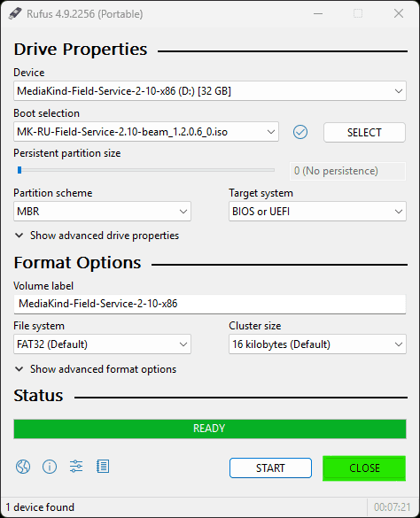
Task: Open the Target system dropdown
Action: click(317, 211)
